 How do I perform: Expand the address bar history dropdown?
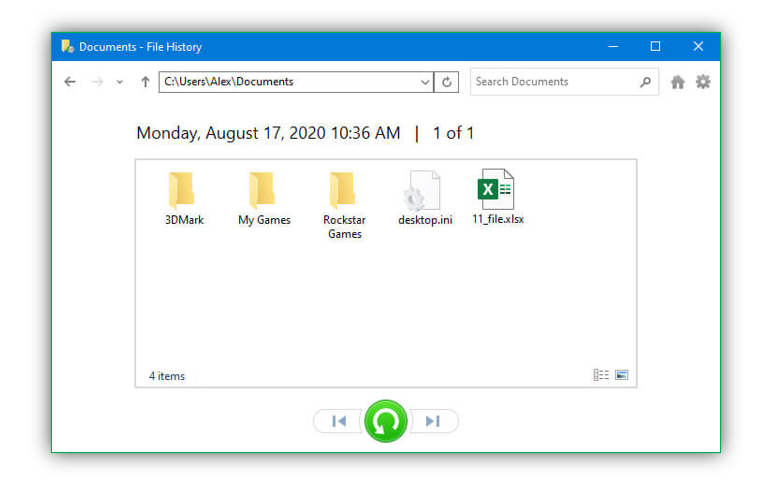click(425, 82)
